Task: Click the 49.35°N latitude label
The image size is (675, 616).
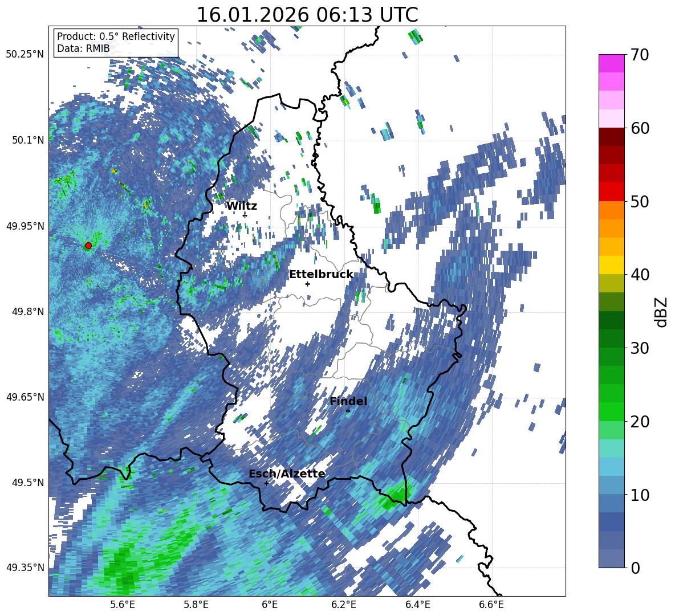Action: point(25,568)
